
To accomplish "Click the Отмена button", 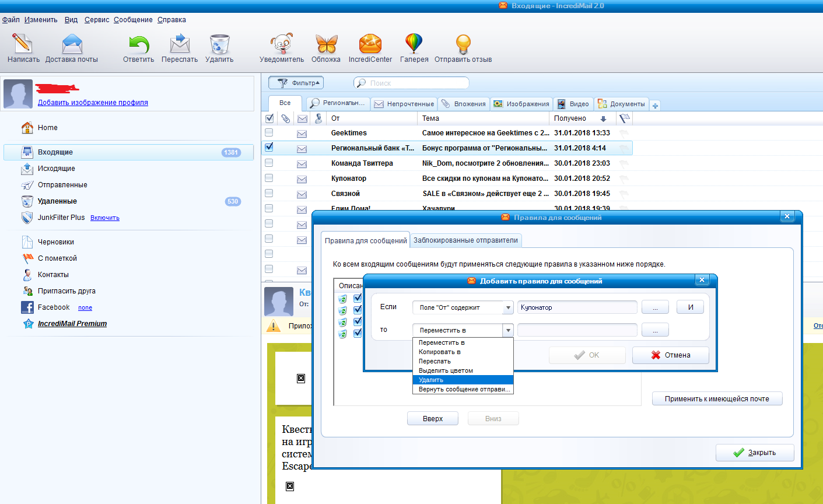I will pos(671,355).
